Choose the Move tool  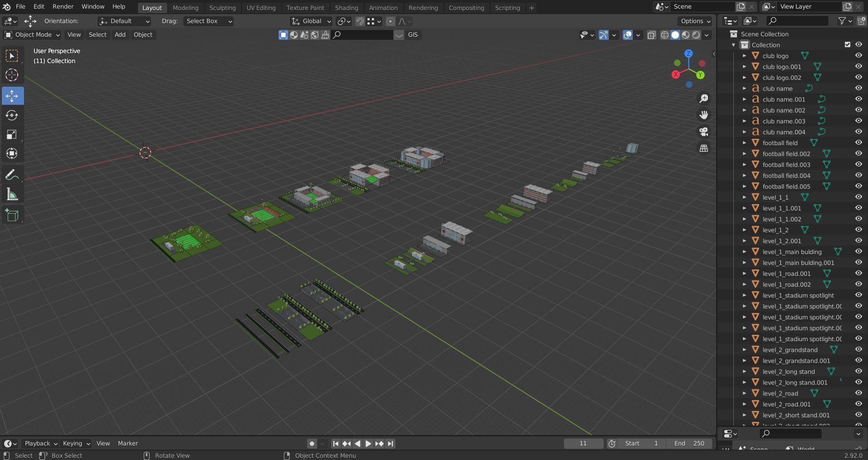click(x=12, y=96)
